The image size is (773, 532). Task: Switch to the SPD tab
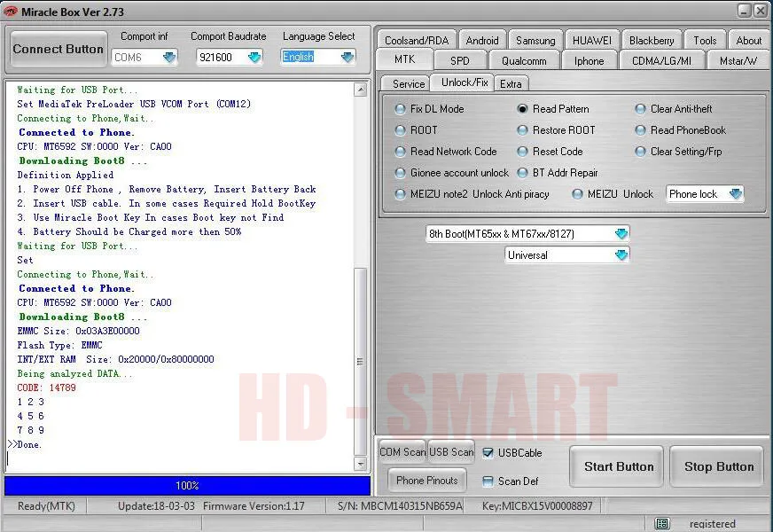click(459, 60)
